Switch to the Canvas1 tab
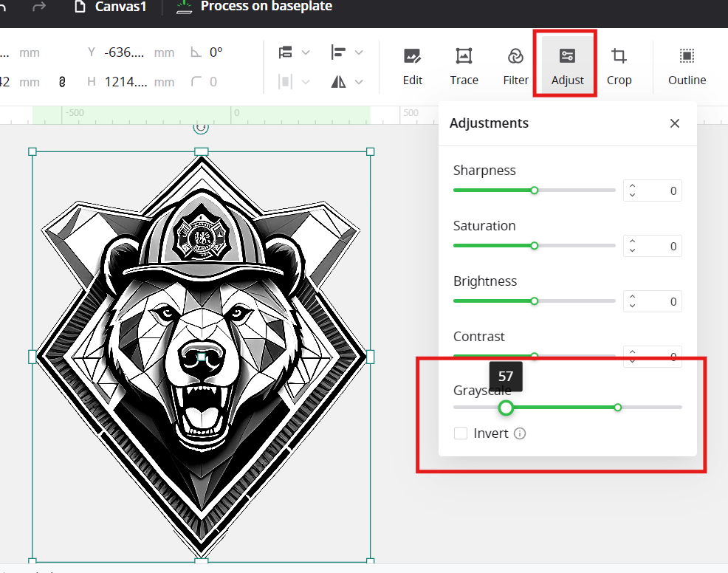This screenshot has height=573, width=728. (x=111, y=7)
